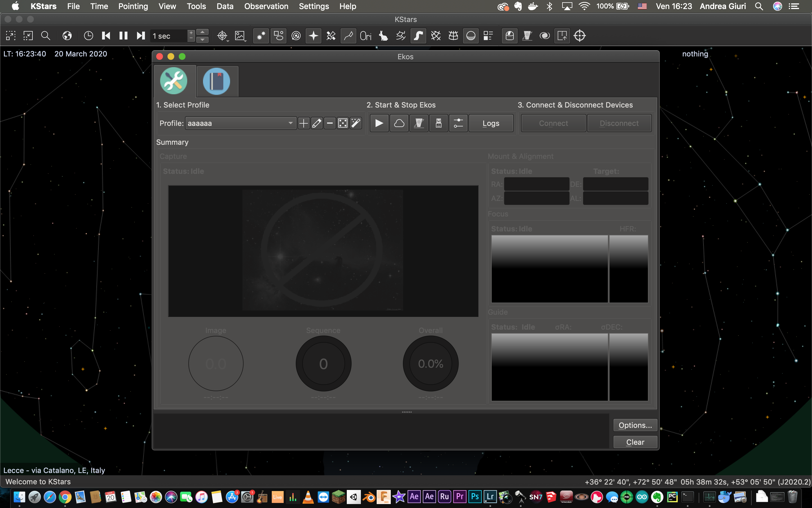The width and height of the screenshot is (812, 508).
Task: Open Spotlight search in menu bar
Action: pos(759,6)
